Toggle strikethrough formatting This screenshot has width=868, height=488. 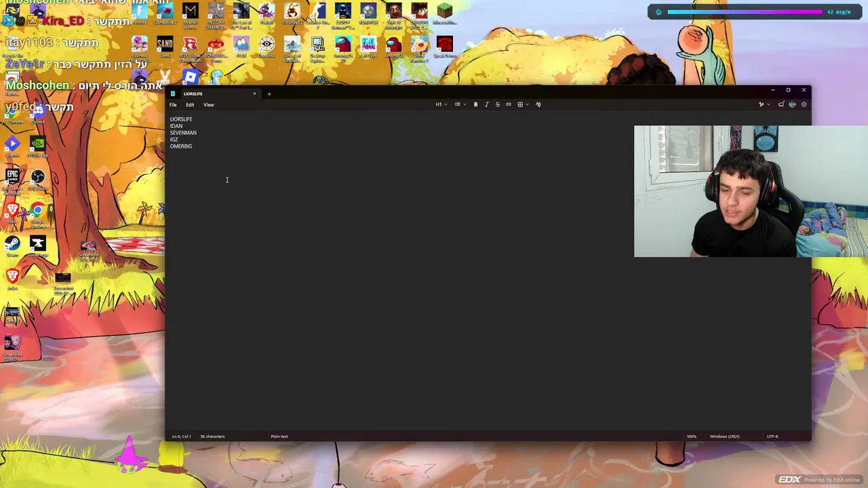tap(497, 104)
